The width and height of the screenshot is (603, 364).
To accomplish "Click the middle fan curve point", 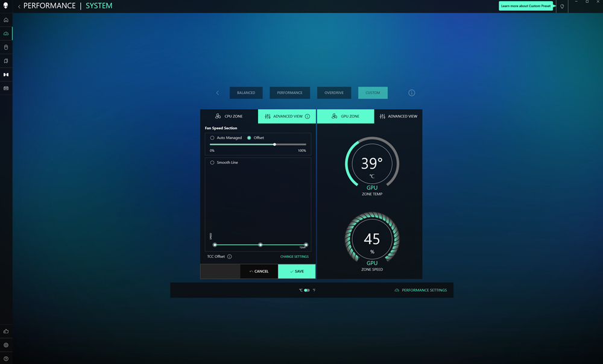I will tap(260, 245).
